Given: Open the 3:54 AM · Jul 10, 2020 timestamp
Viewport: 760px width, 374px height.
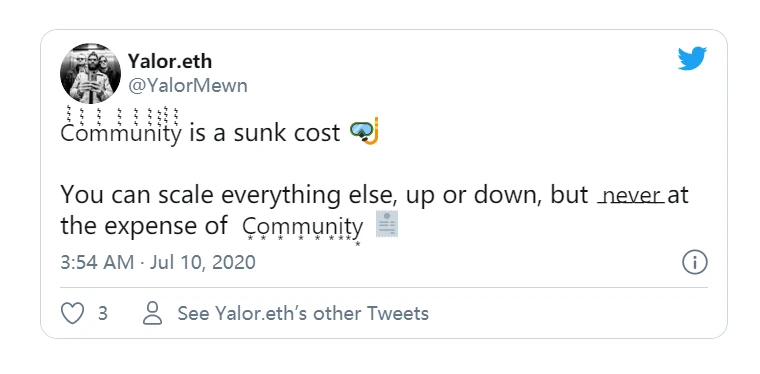Looking at the screenshot, I should coord(158,263).
